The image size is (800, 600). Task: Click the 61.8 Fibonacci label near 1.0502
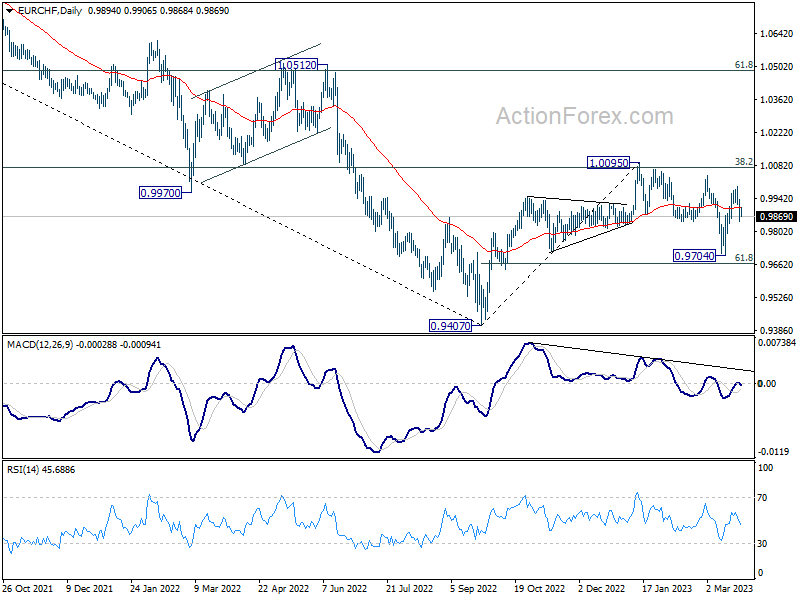click(743, 65)
